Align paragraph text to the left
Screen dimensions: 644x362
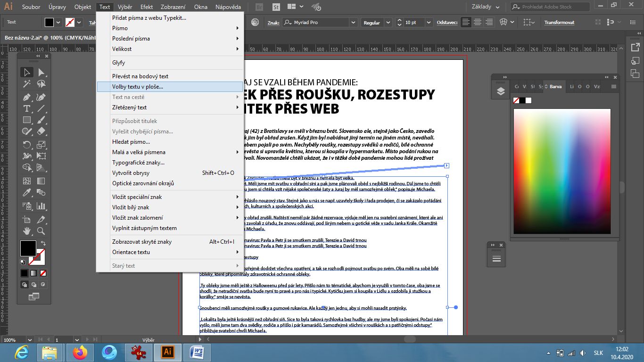point(466,22)
